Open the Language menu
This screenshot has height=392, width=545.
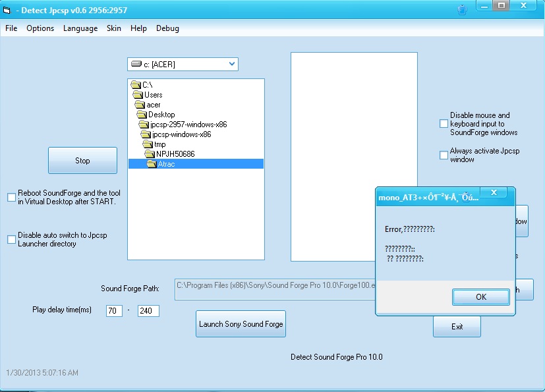point(80,28)
